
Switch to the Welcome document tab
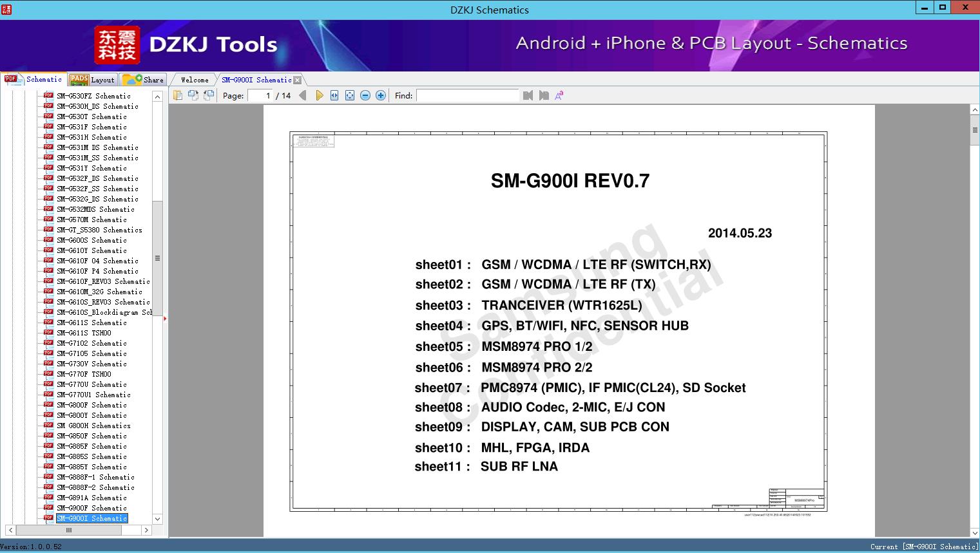(x=195, y=80)
